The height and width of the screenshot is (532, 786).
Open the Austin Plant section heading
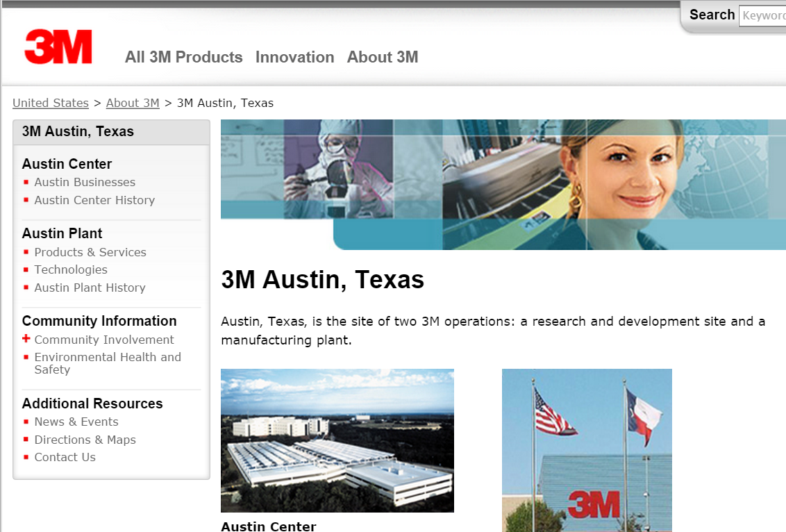point(62,233)
